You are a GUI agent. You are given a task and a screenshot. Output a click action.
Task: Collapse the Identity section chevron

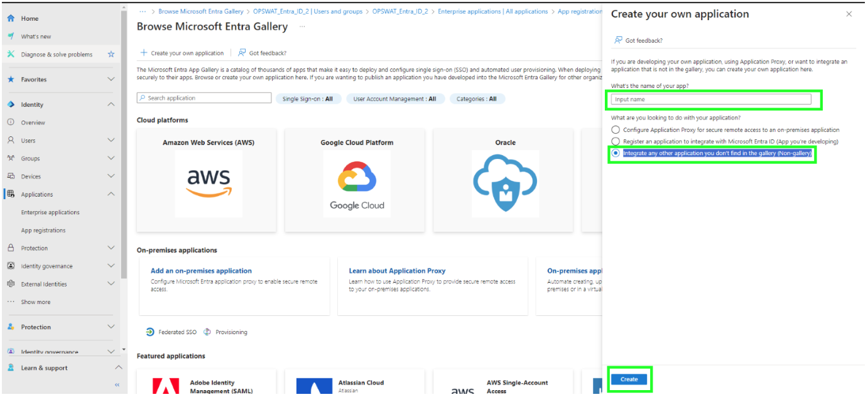(111, 105)
